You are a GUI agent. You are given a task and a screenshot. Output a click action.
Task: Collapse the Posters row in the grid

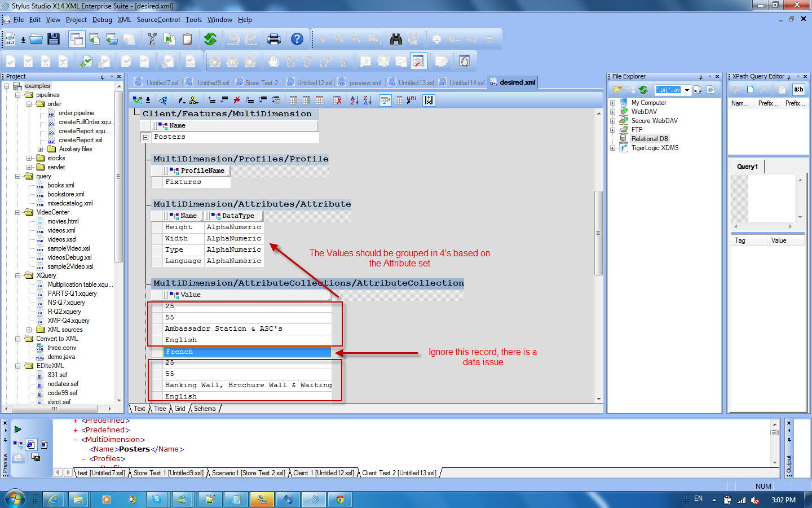click(145, 137)
